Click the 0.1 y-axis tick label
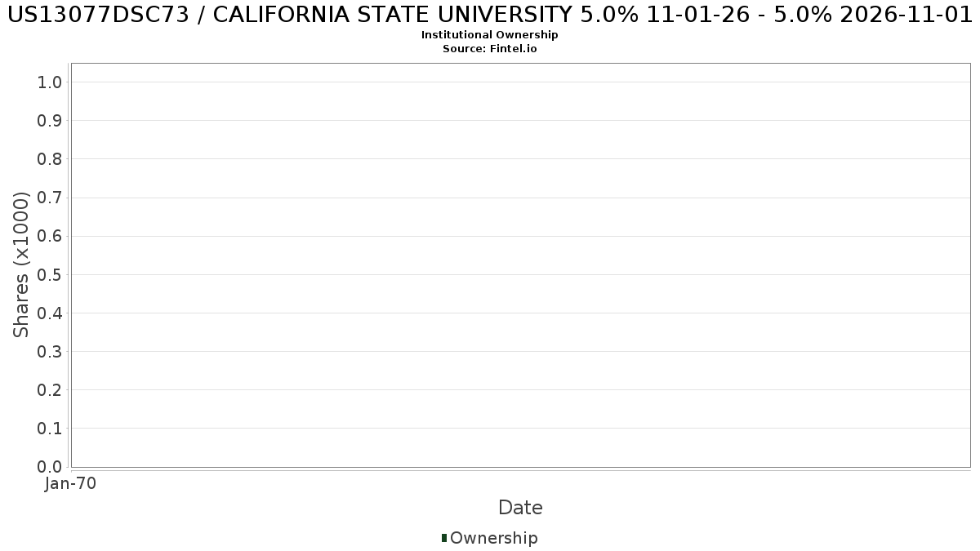The width and height of the screenshot is (980, 551). [x=50, y=428]
